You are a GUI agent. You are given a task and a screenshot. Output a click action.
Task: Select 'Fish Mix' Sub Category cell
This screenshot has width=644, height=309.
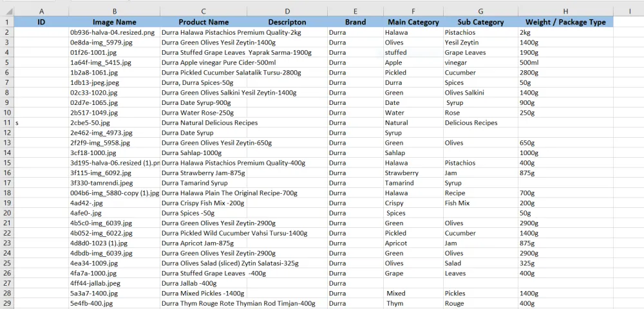tap(480, 203)
